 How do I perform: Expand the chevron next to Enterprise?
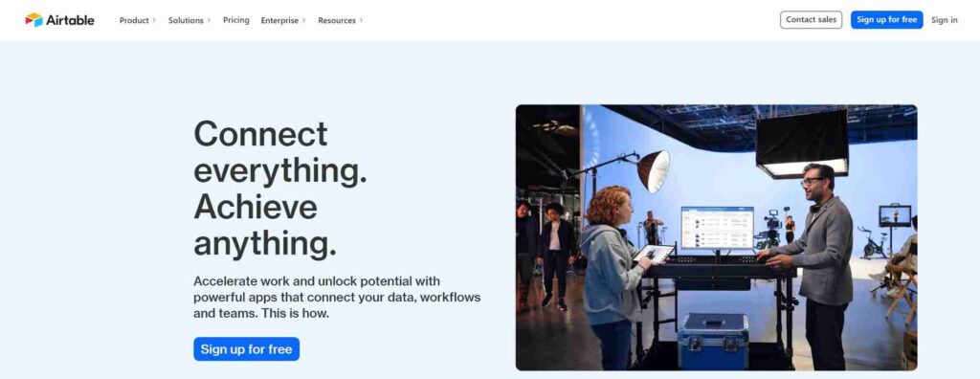click(303, 20)
